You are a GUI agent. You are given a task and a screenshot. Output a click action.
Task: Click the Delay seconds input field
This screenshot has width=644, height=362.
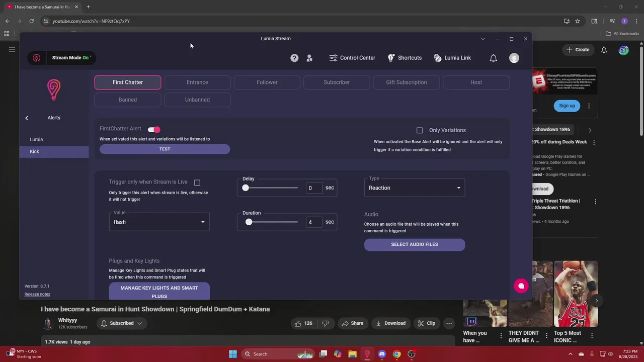(x=314, y=188)
